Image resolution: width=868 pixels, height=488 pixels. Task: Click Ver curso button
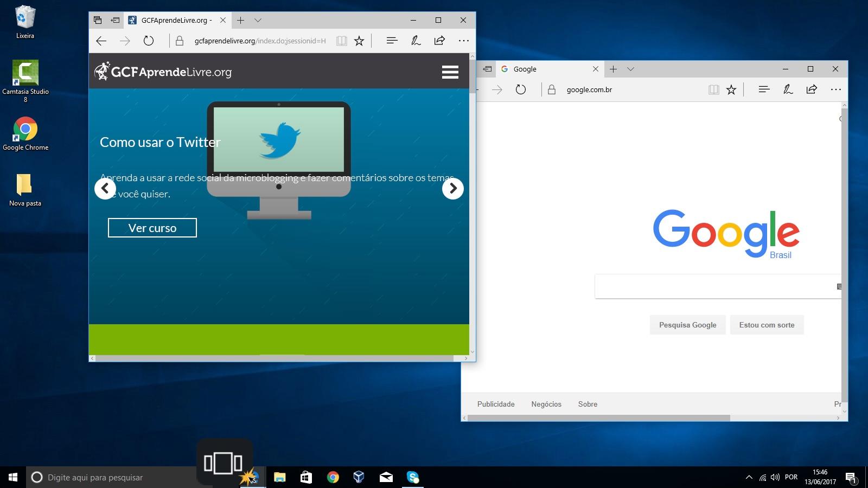coord(152,228)
